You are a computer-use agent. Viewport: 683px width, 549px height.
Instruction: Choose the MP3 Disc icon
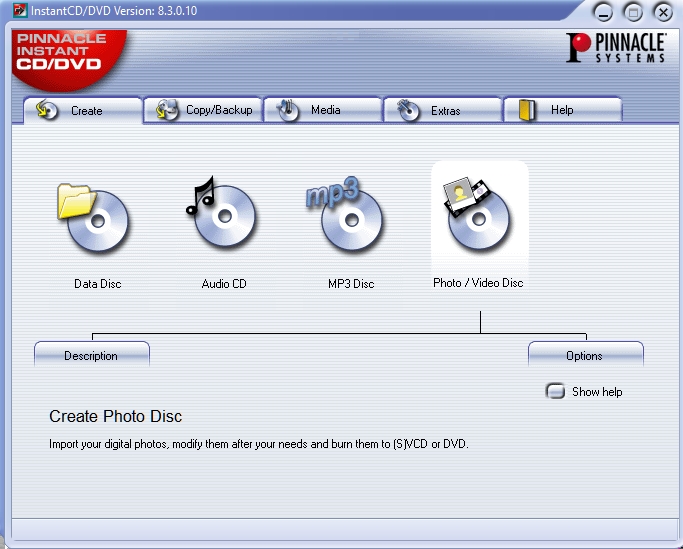click(x=345, y=214)
